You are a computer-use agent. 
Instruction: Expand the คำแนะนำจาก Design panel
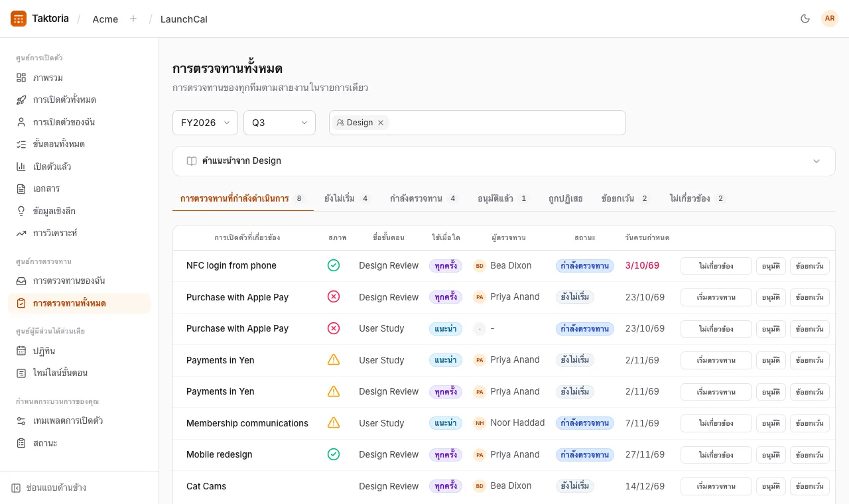[x=504, y=161]
